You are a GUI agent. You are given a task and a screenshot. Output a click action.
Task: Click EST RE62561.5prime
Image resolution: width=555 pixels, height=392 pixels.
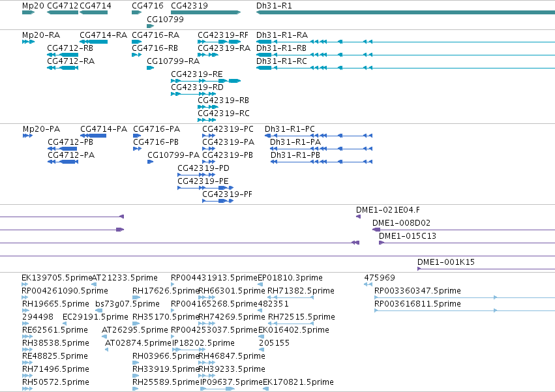pyautogui.click(x=55, y=330)
